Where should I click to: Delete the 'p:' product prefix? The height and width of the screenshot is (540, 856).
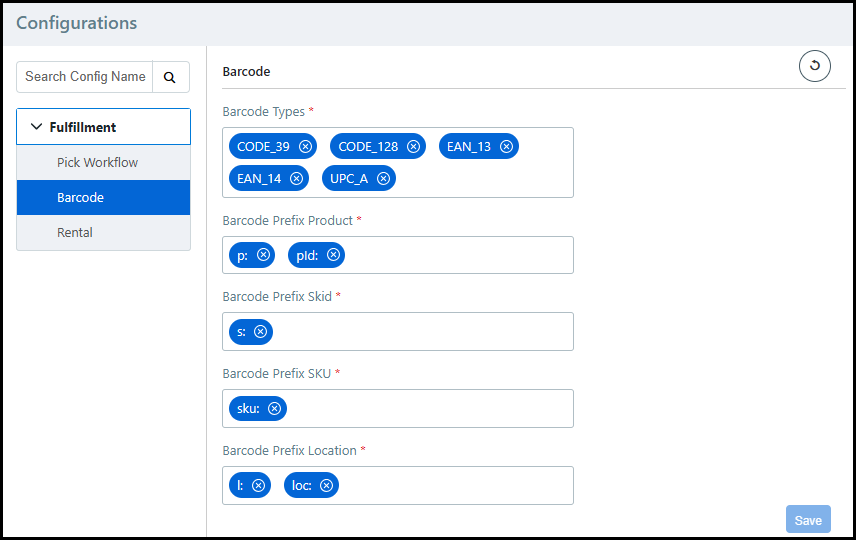click(263, 255)
